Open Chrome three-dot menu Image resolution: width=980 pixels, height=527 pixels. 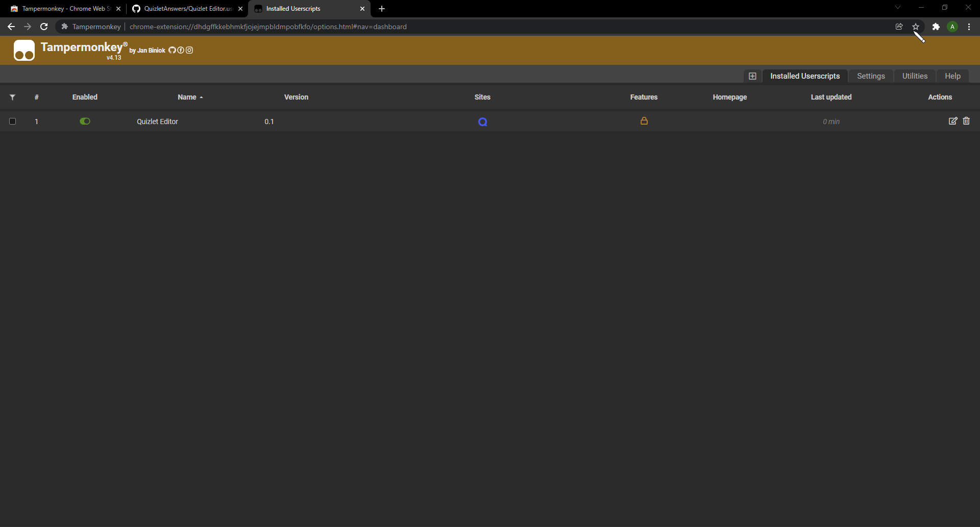pyautogui.click(x=969, y=27)
